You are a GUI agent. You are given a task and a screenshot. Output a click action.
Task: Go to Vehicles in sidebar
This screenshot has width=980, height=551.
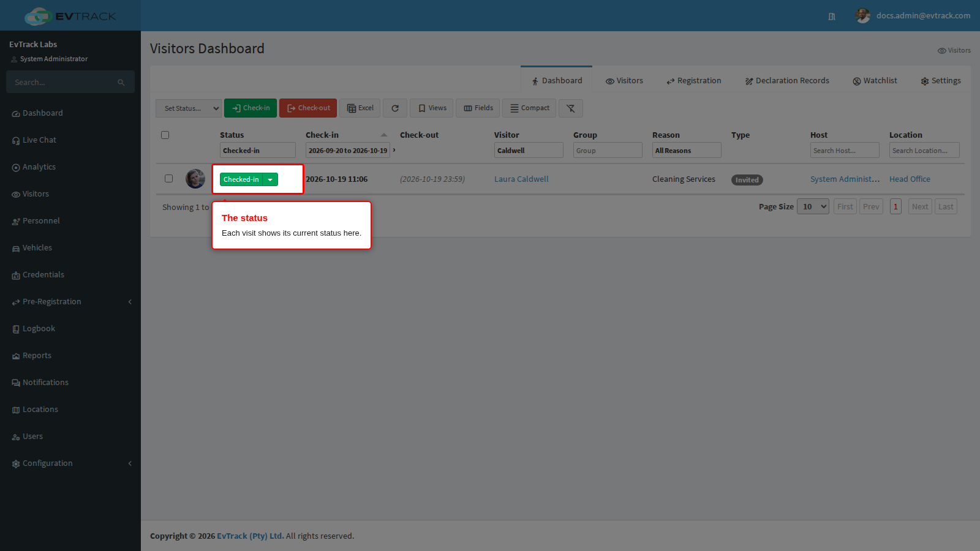point(37,248)
